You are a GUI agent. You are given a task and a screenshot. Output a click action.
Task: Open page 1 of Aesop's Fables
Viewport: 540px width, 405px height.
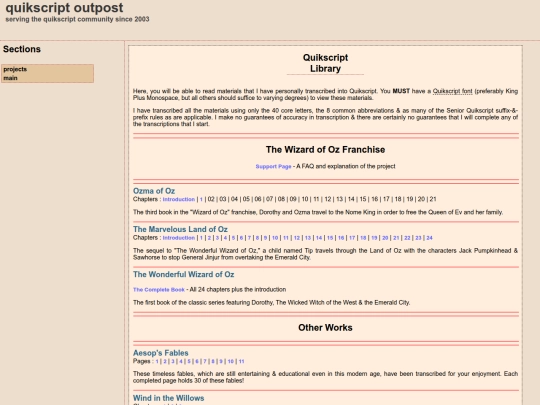click(x=157, y=361)
